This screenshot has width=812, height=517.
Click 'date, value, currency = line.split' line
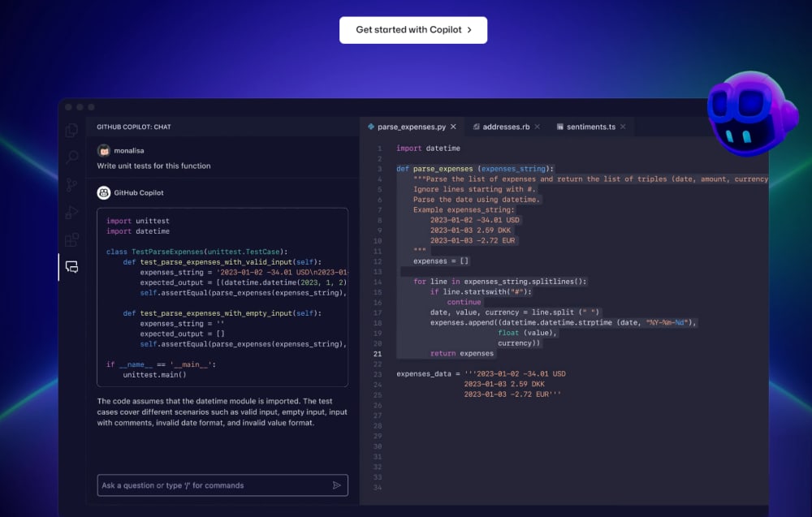(515, 312)
